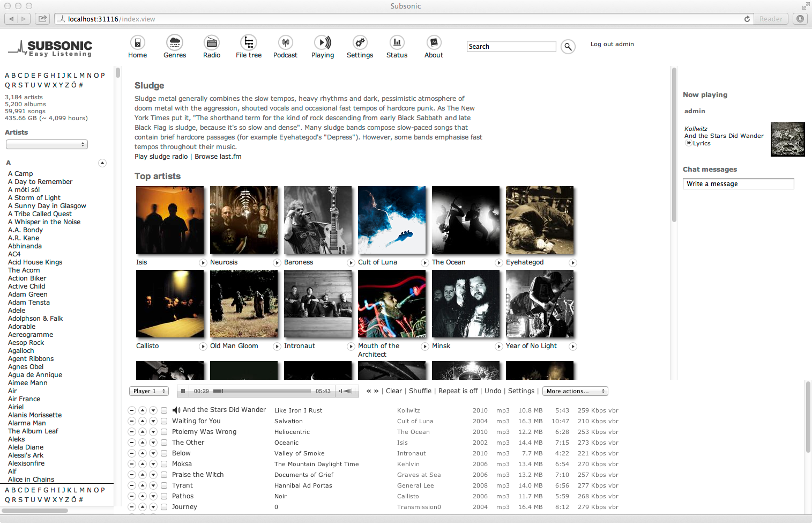Play The Ocean using its arrow icon

point(499,263)
